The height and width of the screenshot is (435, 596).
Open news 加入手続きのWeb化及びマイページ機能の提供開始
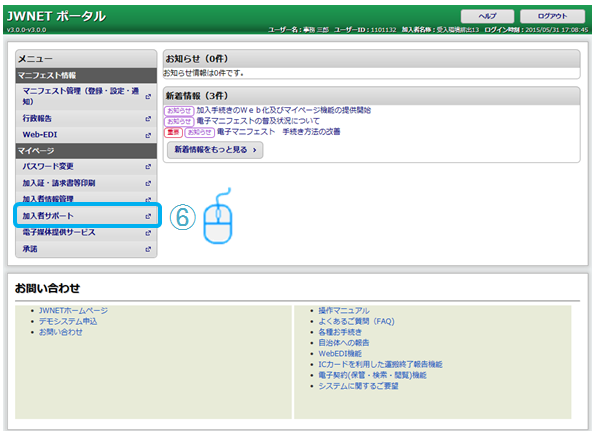coord(284,110)
